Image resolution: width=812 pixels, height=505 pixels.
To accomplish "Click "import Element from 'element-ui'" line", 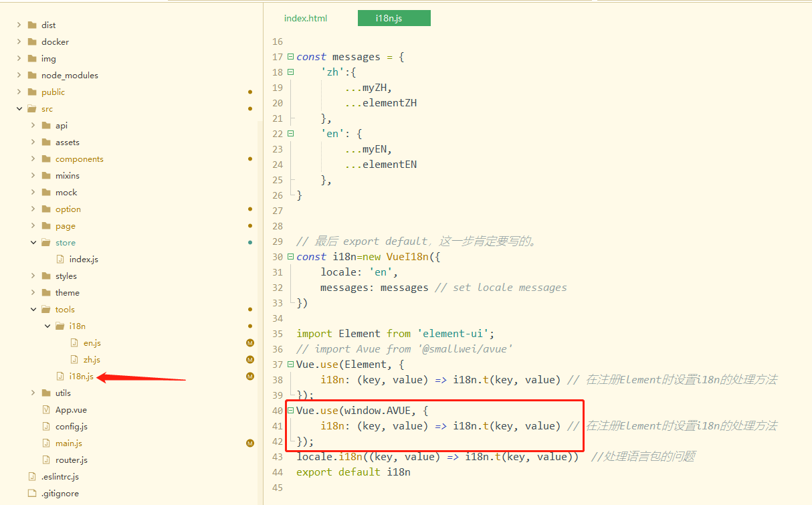I will [395, 334].
